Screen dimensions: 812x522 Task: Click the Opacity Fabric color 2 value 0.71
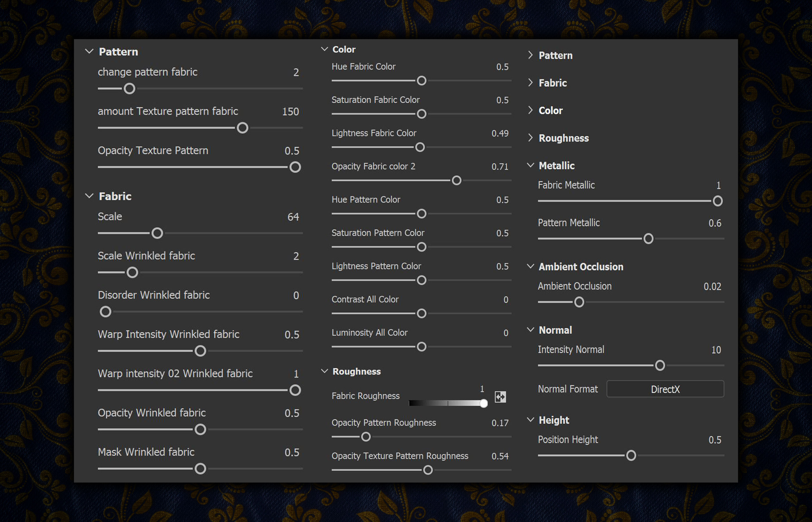(500, 166)
